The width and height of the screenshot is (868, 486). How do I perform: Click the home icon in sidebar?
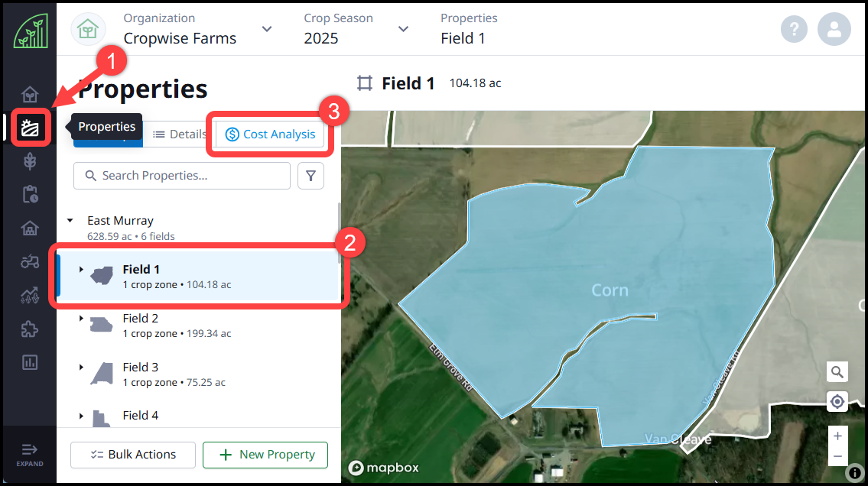(x=30, y=95)
